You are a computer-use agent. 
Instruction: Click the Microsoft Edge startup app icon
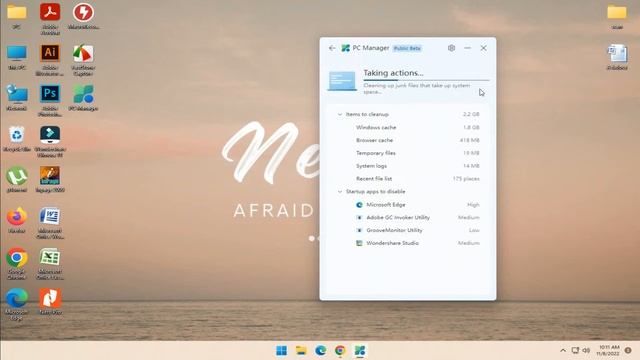tap(359, 204)
